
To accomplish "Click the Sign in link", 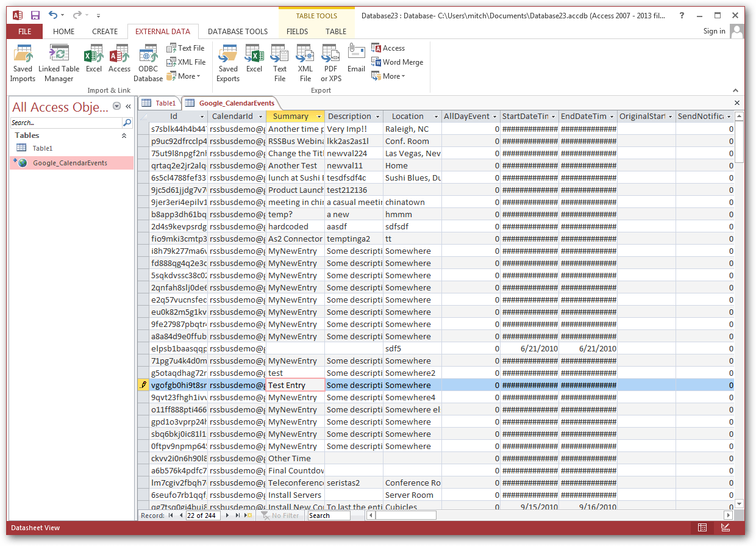I will pos(713,31).
